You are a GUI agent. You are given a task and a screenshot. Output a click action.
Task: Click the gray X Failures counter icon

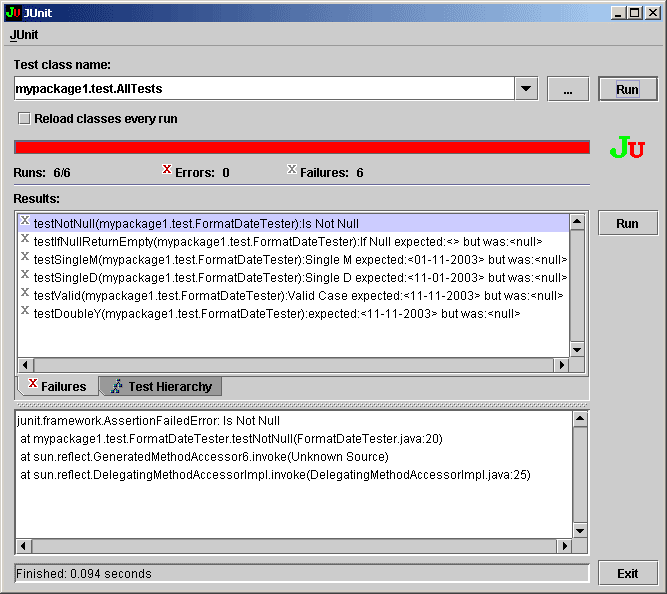(292, 170)
